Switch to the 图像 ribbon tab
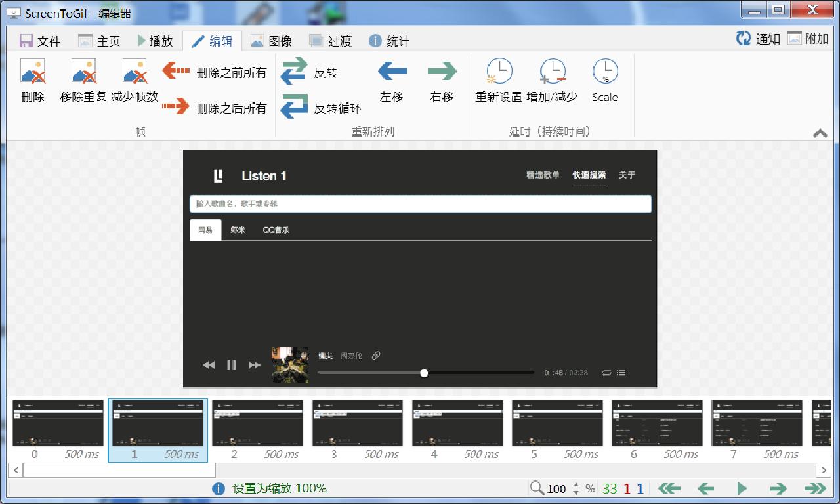The image size is (840, 504). [276, 40]
